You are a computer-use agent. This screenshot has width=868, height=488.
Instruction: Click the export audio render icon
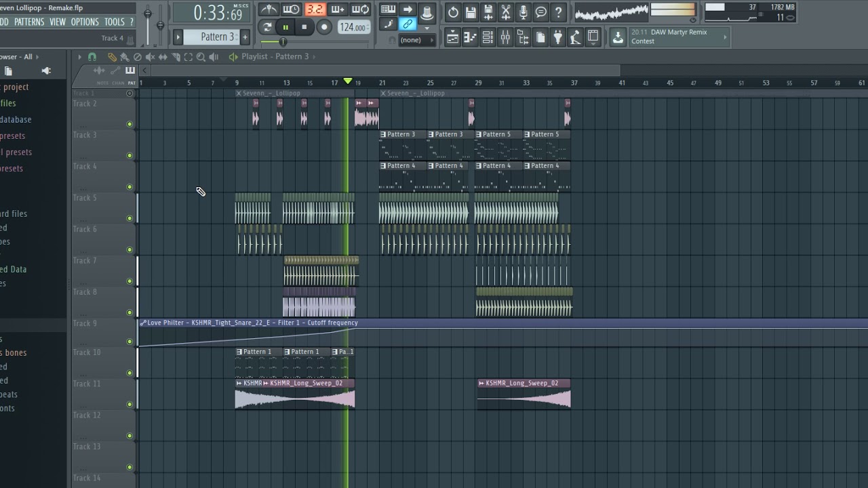[x=488, y=12]
